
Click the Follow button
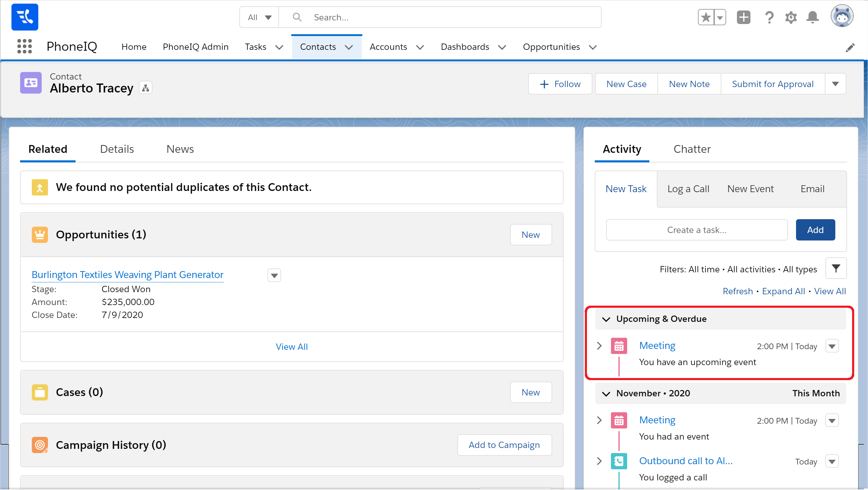tap(560, 84)
